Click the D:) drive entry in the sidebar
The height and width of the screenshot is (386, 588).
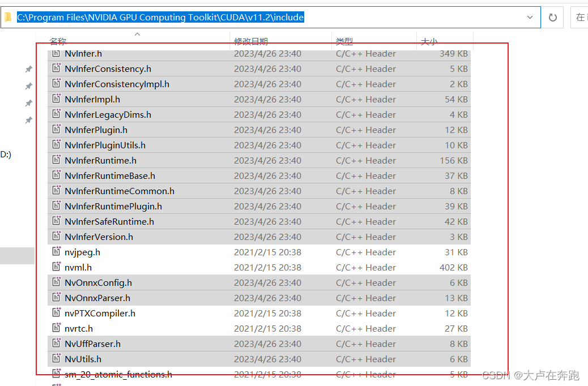7,154
